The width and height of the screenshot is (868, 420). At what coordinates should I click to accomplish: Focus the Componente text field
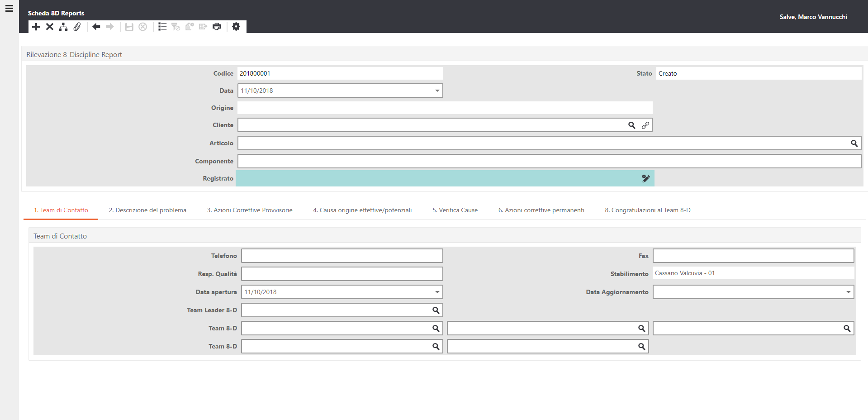click(x=549, y=161)
